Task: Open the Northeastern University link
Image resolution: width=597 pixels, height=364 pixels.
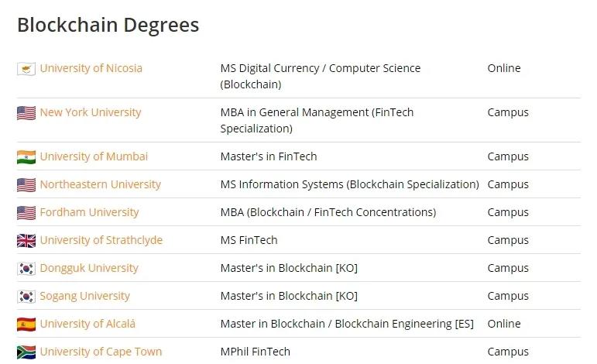Action: [101, 184]
